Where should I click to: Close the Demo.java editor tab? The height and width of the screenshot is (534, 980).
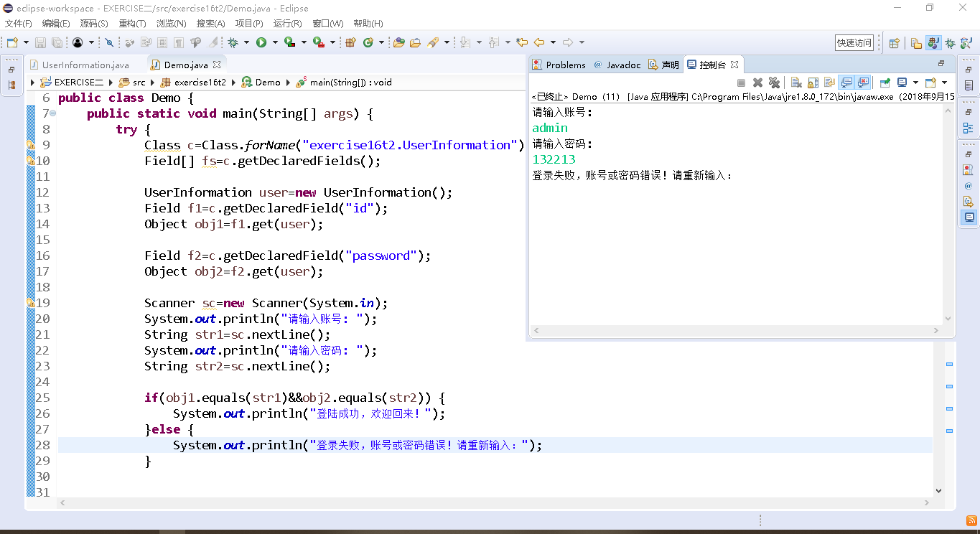point(218,65)
